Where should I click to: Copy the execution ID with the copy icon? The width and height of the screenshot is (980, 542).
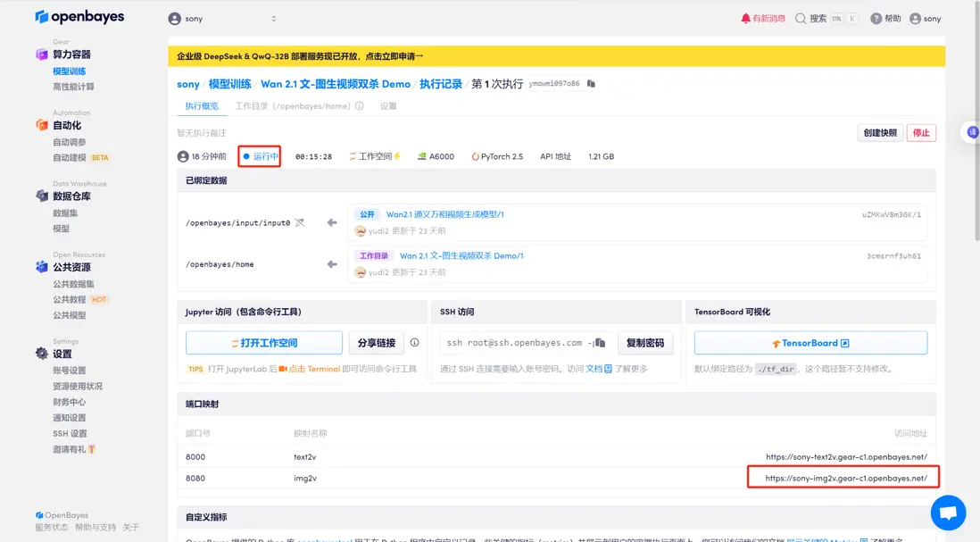(x=591, y=84)
